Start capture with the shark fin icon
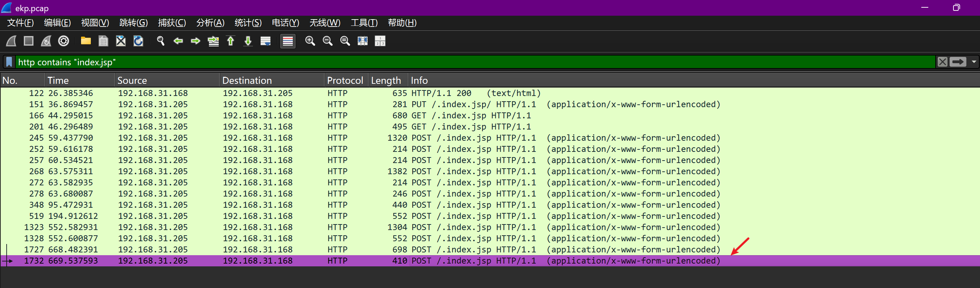Image resolution: width=980 pixels, height=288 pixels. pyautogui.click(x=12, y=41)
